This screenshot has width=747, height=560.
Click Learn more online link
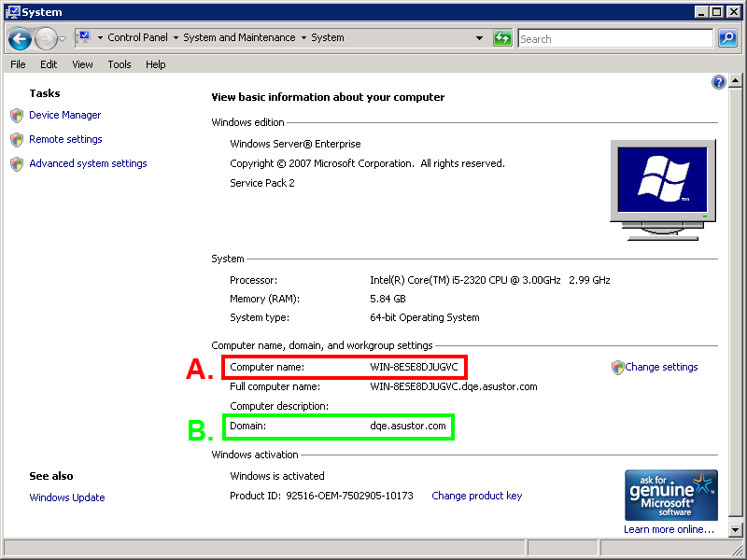click(669, 529)
